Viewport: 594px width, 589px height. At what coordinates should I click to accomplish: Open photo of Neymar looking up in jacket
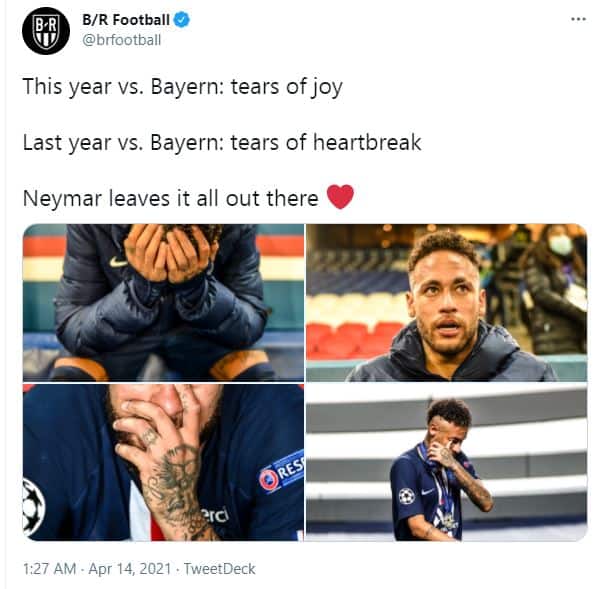[x=446, y=303]
